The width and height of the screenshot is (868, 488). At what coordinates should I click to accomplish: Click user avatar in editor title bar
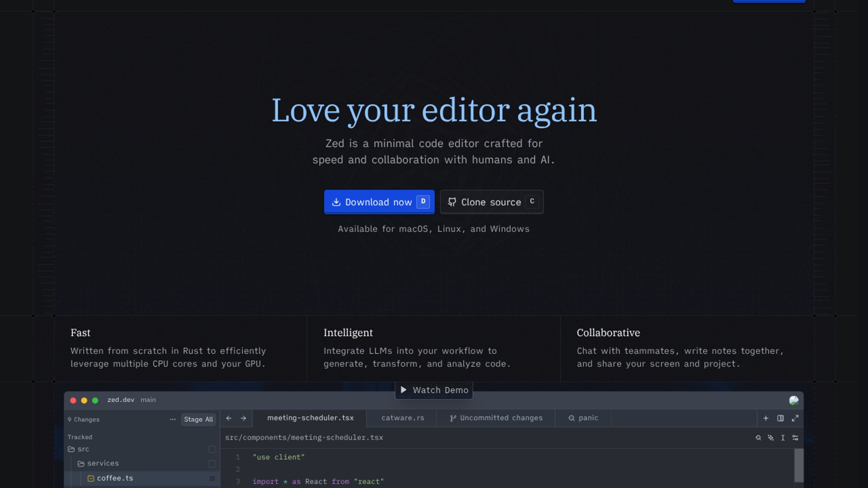click(x=793, y=400)
